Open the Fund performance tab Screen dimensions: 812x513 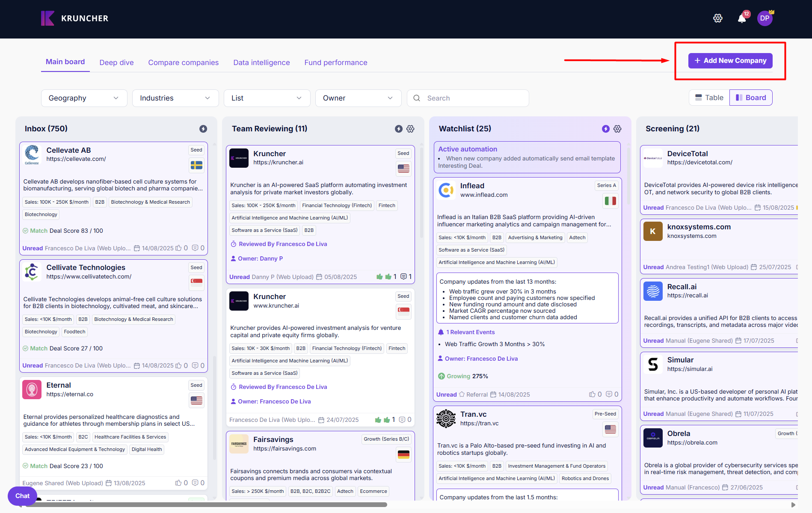pyautogui.click(x=336, y=62)
